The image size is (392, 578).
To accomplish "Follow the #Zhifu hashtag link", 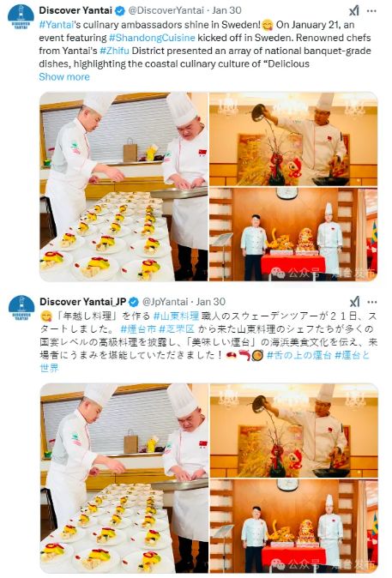I will point(114,51).
